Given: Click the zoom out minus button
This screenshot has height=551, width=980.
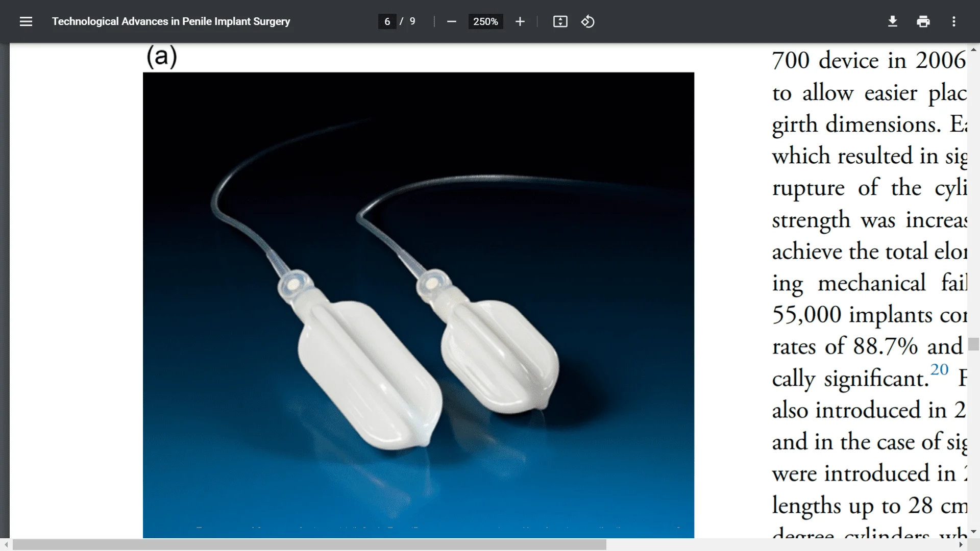Looking at the screenshot, I should click(451, 21).
